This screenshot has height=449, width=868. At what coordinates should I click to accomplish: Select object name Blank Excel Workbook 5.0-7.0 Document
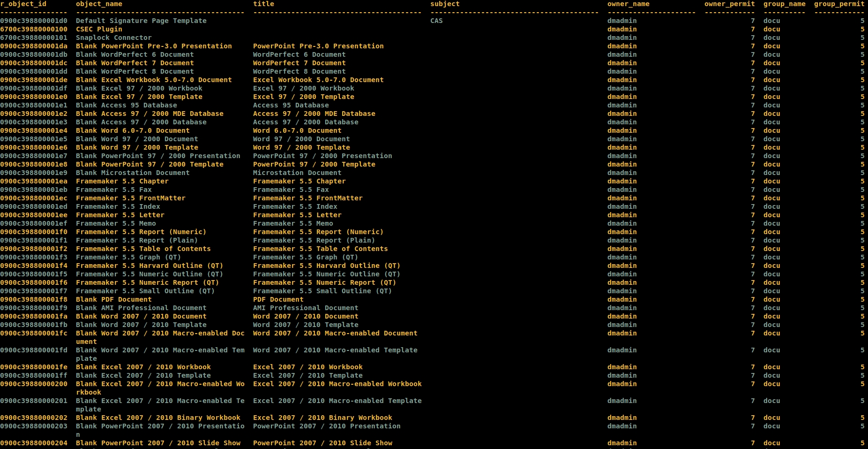[x=154, y=80]
